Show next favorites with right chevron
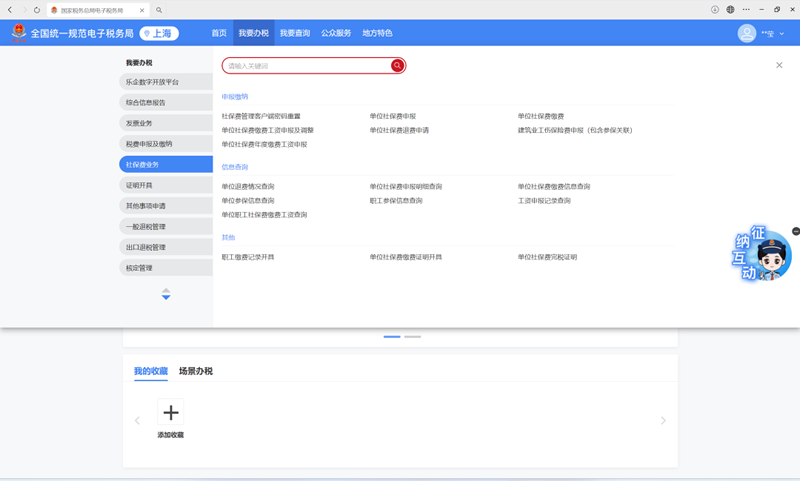Image resolution: width=800 pixels, height=481 pixels. click(663, 421)
